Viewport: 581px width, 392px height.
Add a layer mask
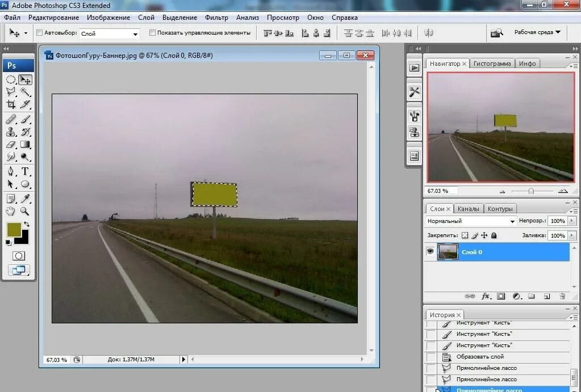coord(501,296)
